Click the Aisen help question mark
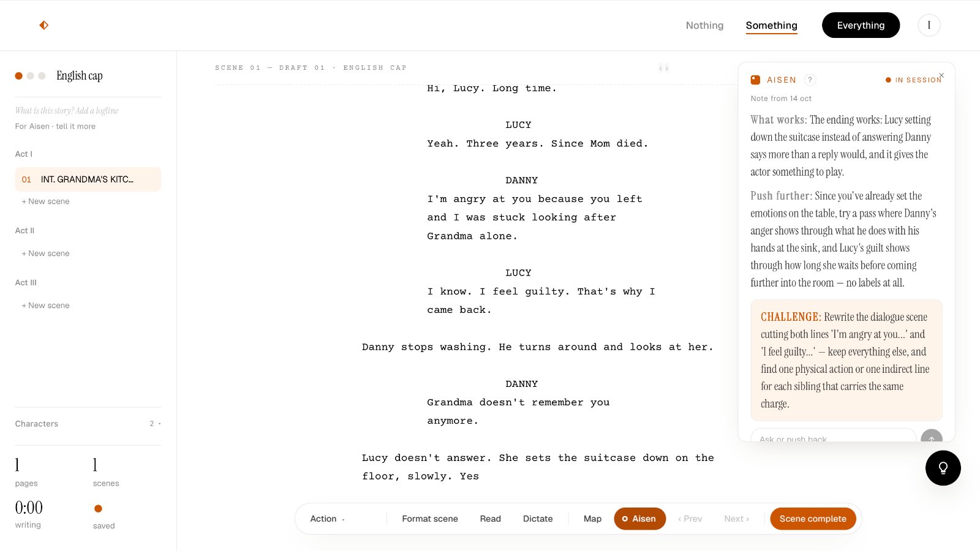980x551 pixels. (x=810, y=80)
